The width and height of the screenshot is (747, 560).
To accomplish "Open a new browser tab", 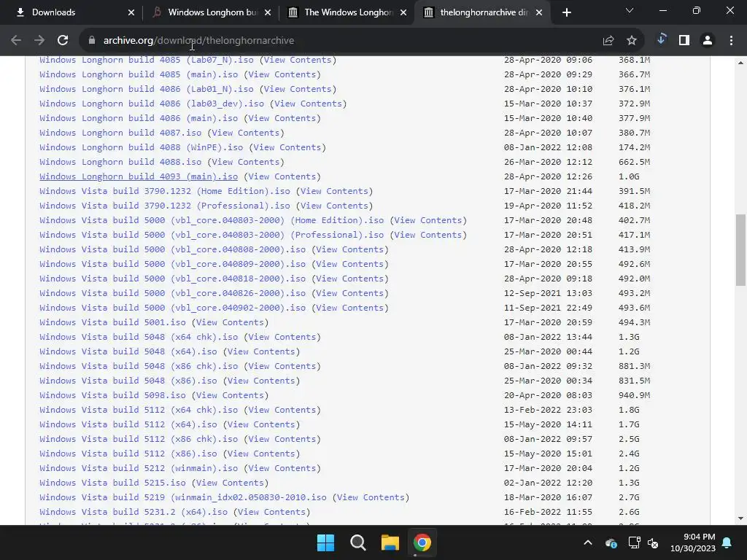I will click(566, 12).
